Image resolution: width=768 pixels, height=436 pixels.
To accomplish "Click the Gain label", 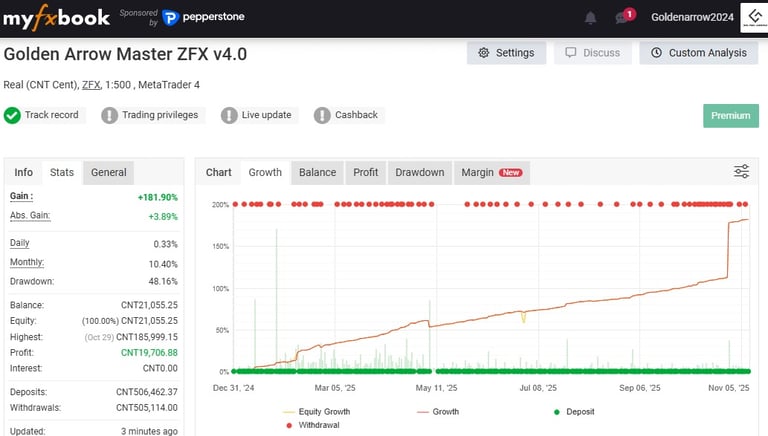I will (x=22, y=196).
